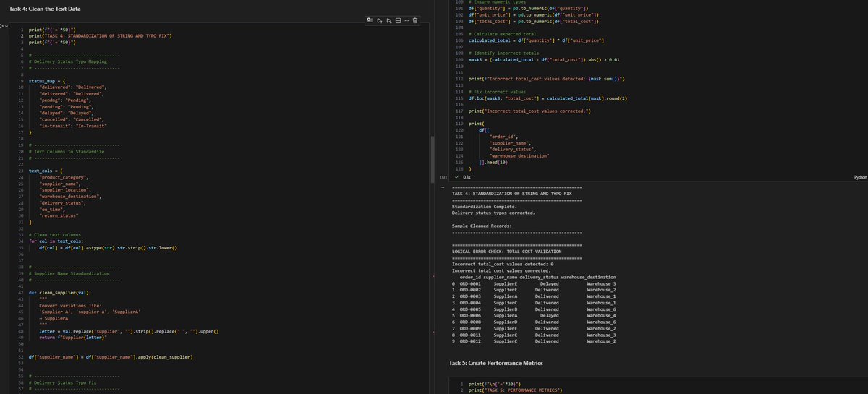Viewport: 868px width, 394px height.
Task: Click the 'for col in text_cols:' line
Action: tap(57, 241)
